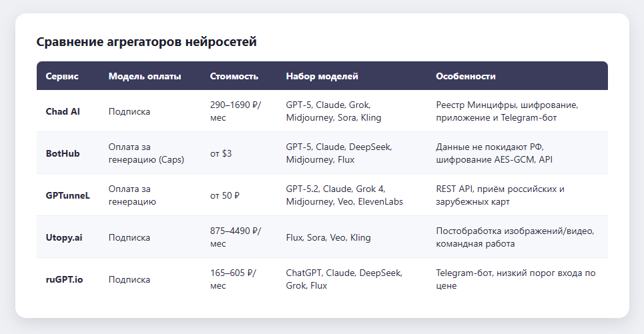Image resolution: width=644 pixels, height=334 pixels.
Task: Click the 'Модель оплаты' column header
Action: 145,76
